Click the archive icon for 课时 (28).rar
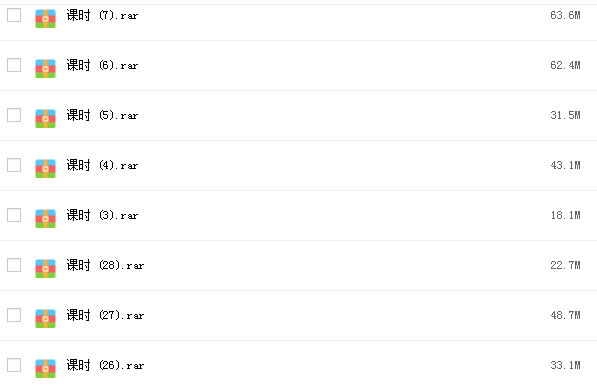The image size is (597, 389). [x=45, y=268]
